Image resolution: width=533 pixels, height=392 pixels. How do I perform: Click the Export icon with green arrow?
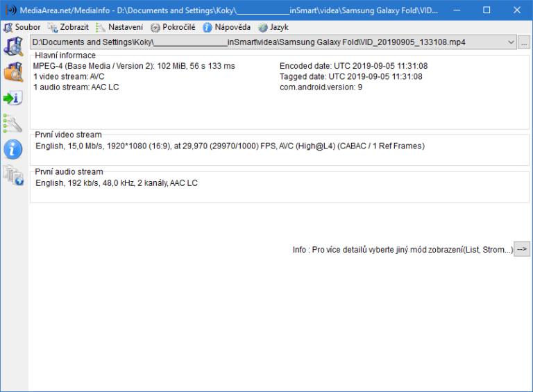point(13,98)
